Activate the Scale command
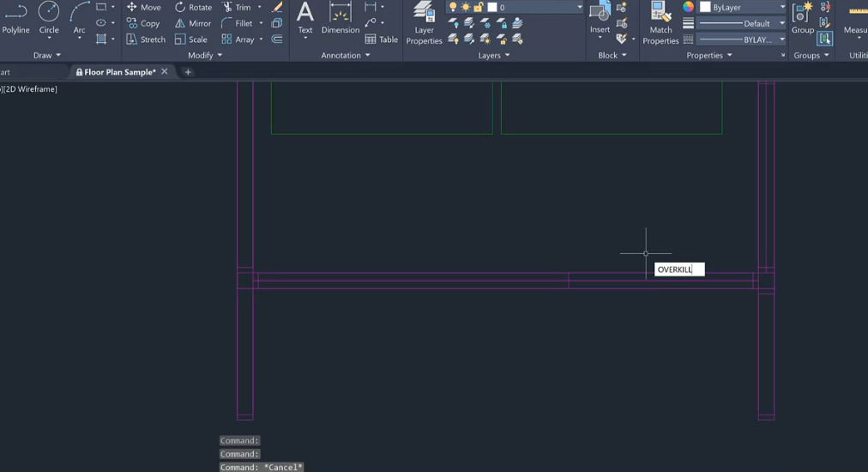 (191, 39)
